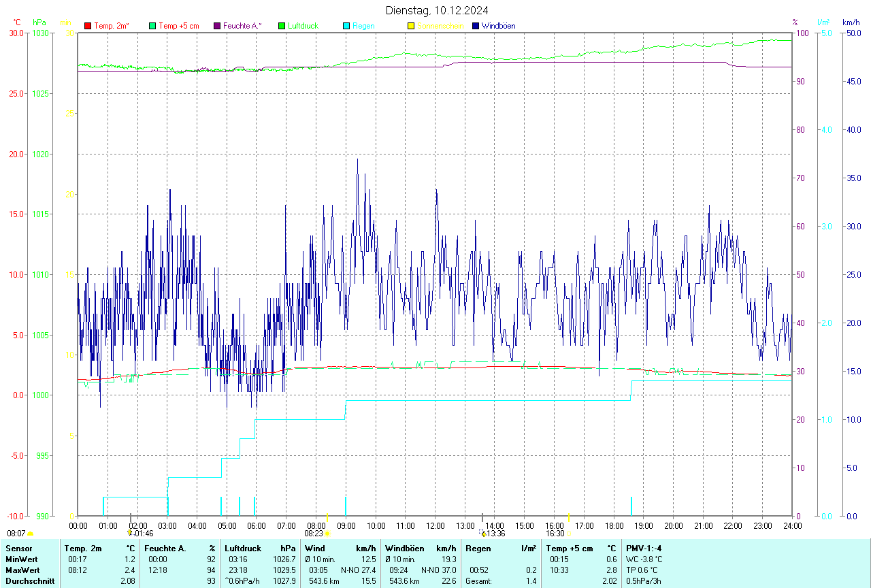
Task: Click the 03:00 time axis label
Action: click(x=167, y=525)
